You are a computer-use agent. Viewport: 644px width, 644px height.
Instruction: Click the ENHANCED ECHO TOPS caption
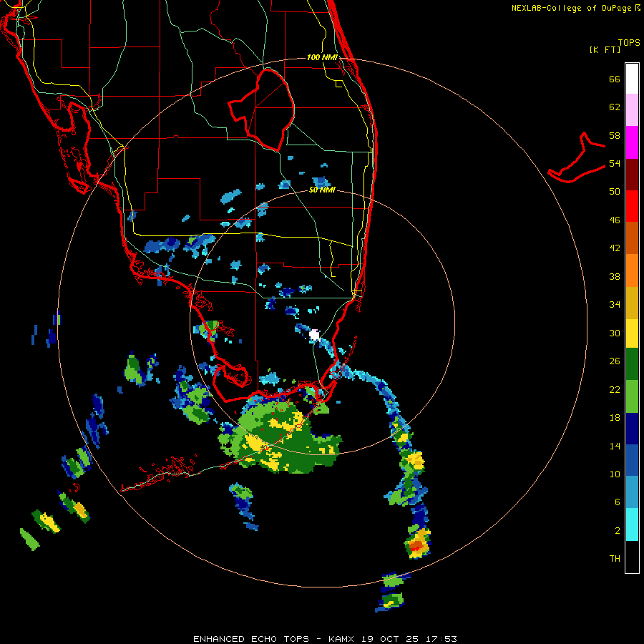pos(251,639)
